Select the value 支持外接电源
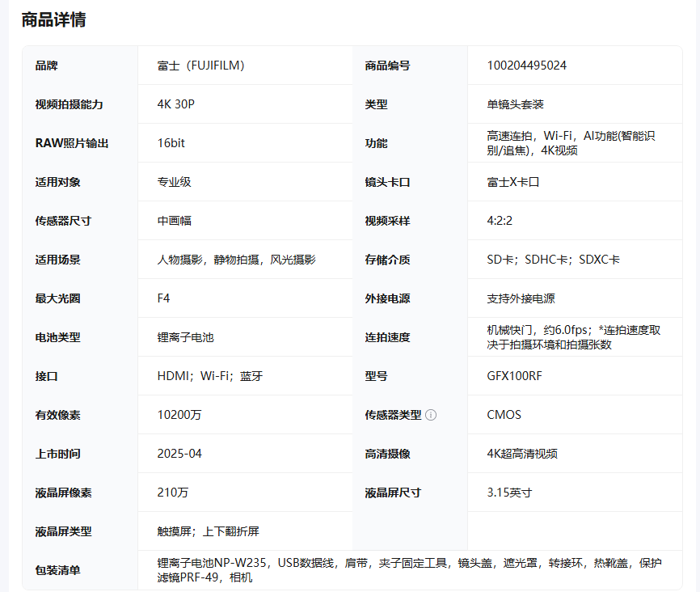 click(x=521, y=299)
